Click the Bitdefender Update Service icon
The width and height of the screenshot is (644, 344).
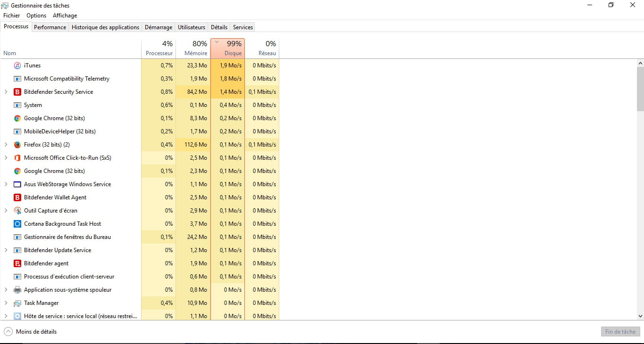(x=17, y=250)
